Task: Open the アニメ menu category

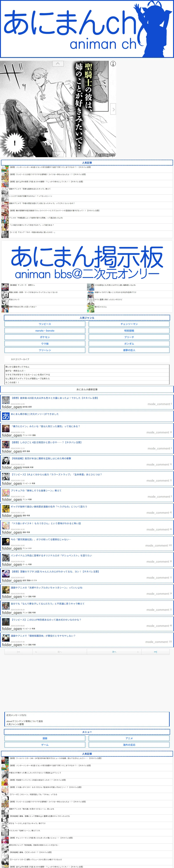Action: 129,738
